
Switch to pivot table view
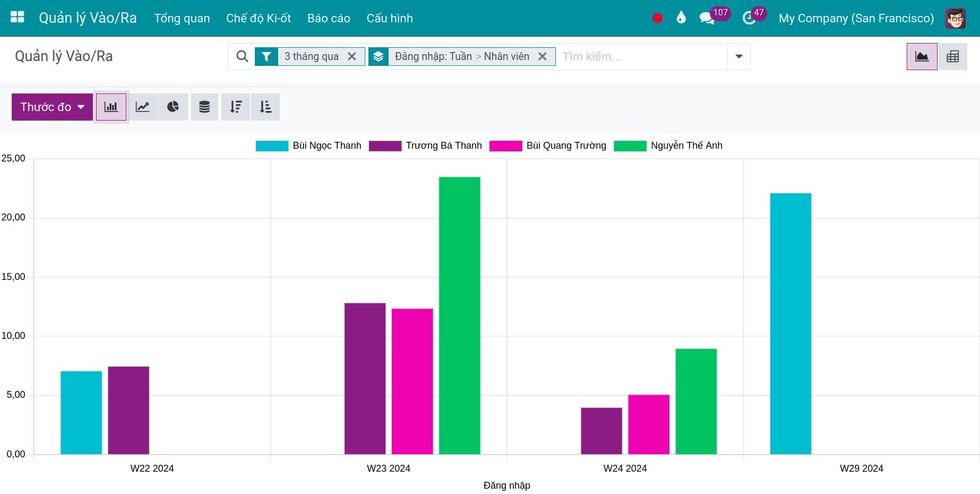[x=952, y=56]
